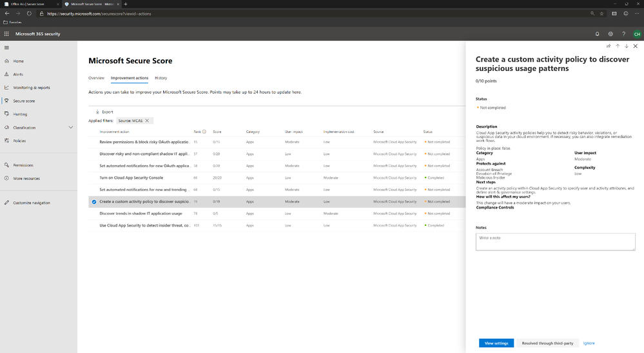
Task: Add page to favorites star icon
Action: 601,14
